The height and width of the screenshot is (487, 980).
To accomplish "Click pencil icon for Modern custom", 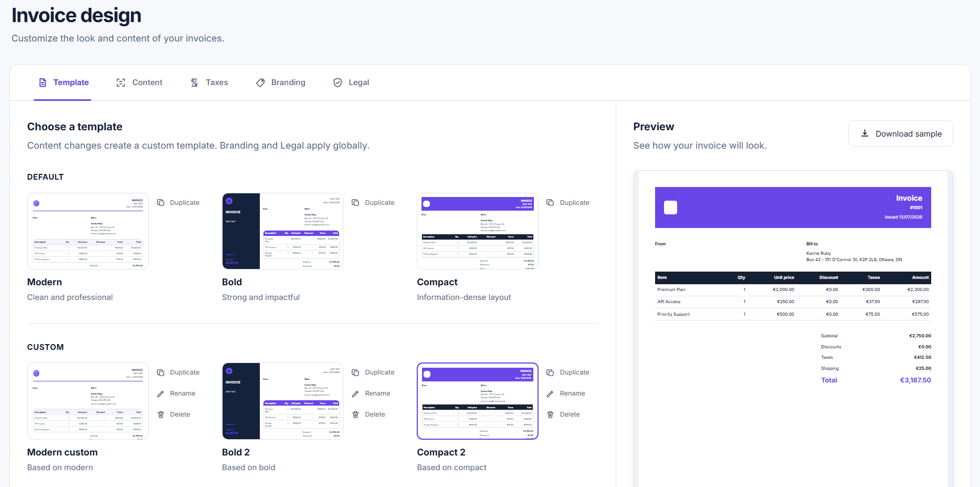I will pyautogui.click(x=161, y=393).
